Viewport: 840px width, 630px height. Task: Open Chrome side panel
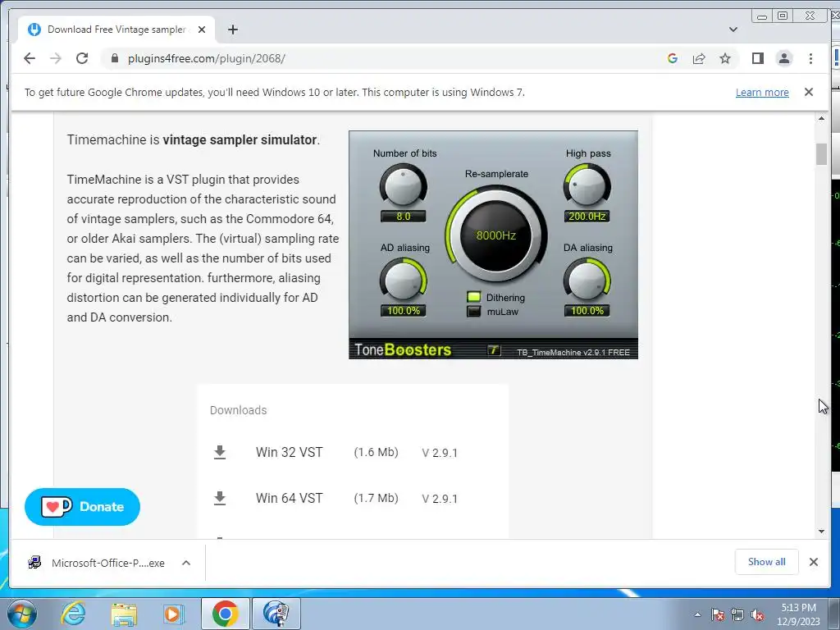pyautogui.click(x=757, y=58)
